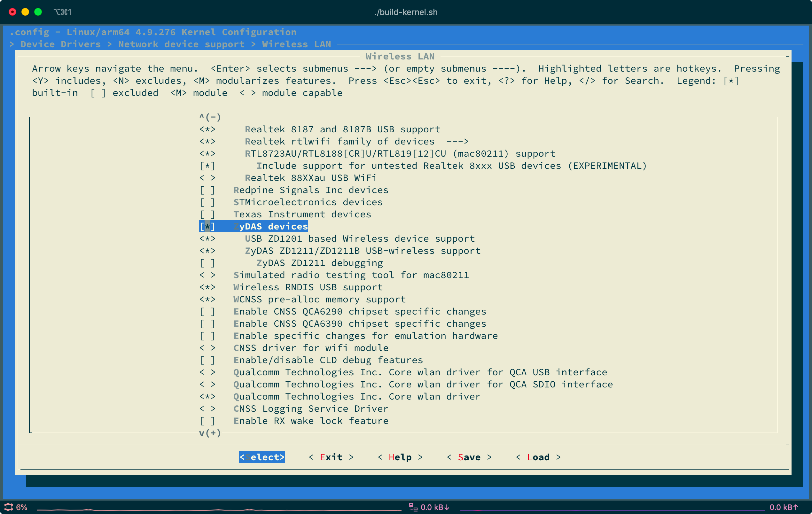Viewport: 812px width, 514px height.
Task: Select Wireless RNDIS USB support entry
Action: tap(308, 287)
